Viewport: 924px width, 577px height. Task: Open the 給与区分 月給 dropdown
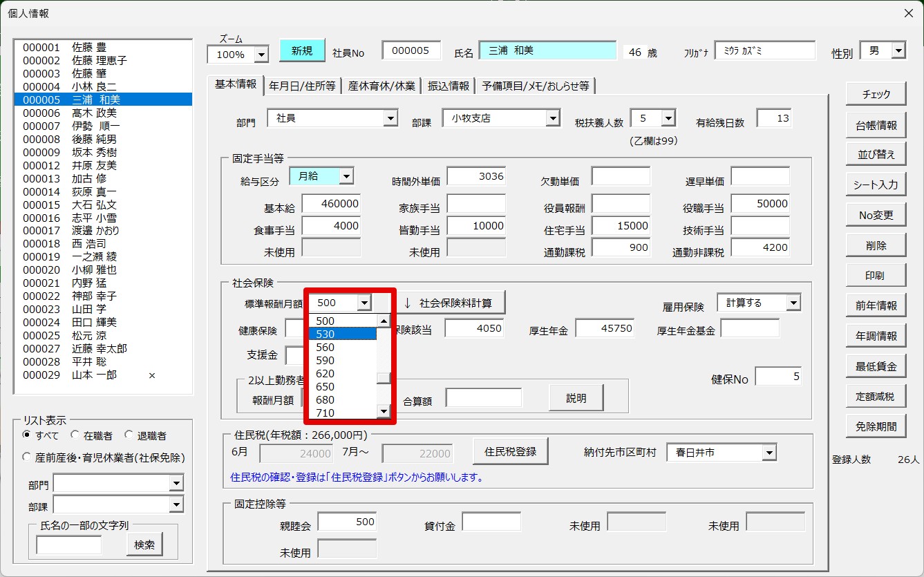(x=346, y=176)
